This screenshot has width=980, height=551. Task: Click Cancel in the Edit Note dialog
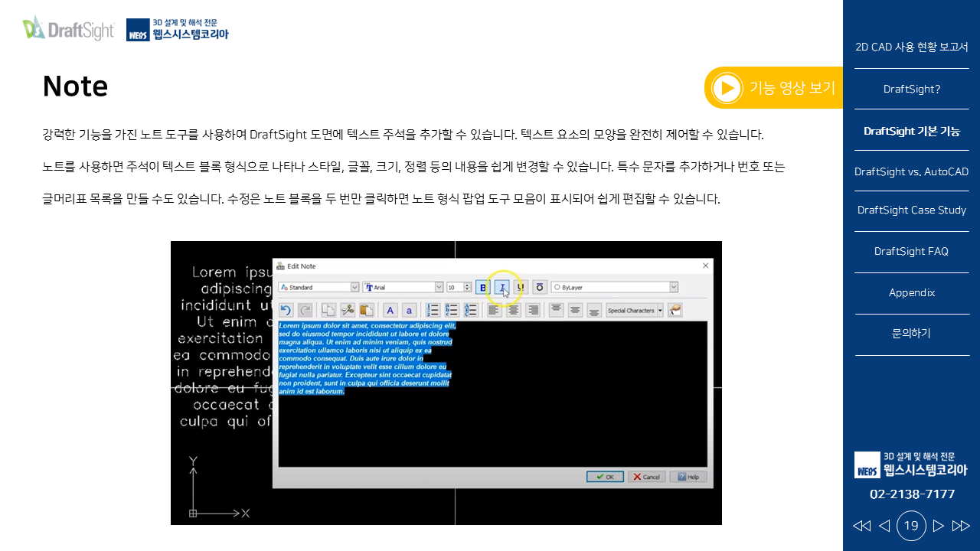(x=647, y=476)
